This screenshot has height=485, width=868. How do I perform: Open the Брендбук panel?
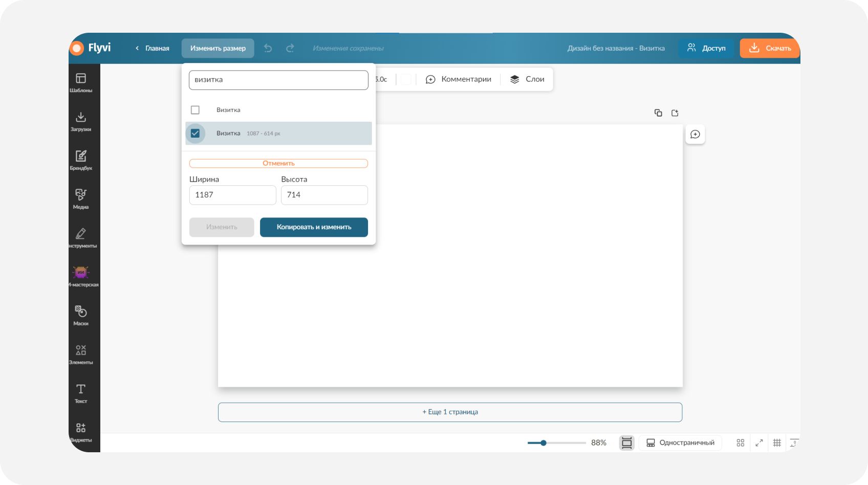tap(81, 160)
